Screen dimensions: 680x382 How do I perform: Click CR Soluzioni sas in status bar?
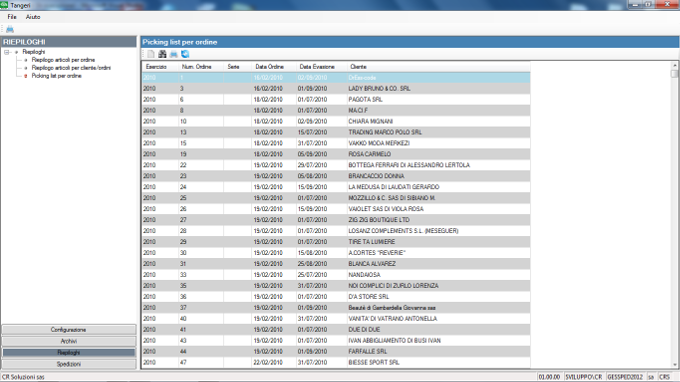point(23,377)
